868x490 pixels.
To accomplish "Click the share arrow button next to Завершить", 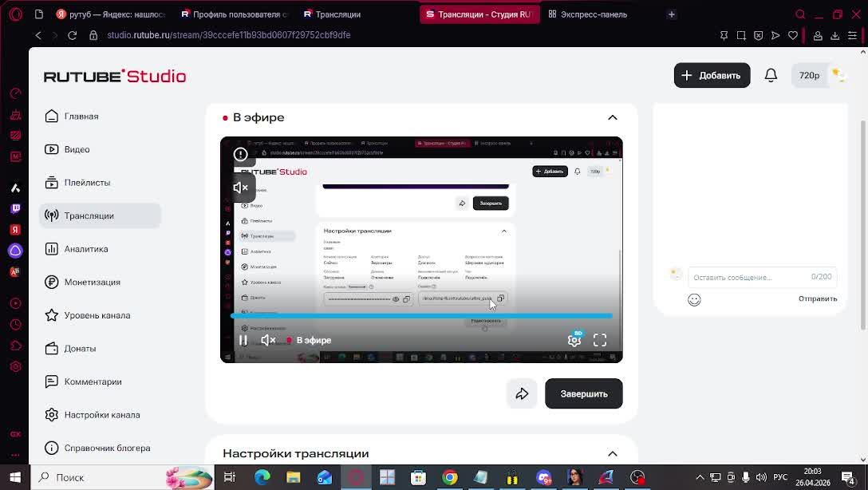I will click(522, 393).
